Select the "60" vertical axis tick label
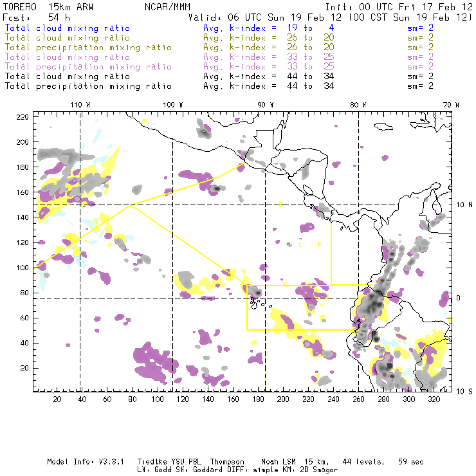The height and width of the screenshot is (476, 476). coord(25,318)
